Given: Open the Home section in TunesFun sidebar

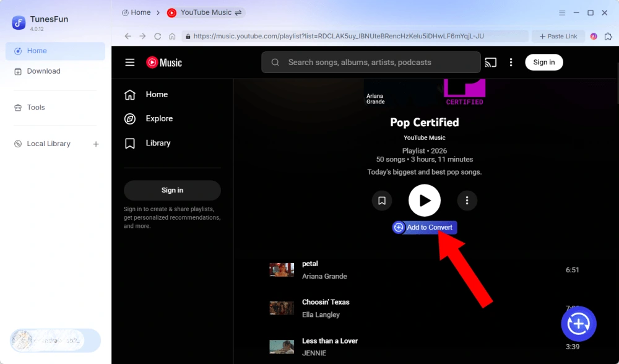Looking at the screenshot, I should point(55,51).
